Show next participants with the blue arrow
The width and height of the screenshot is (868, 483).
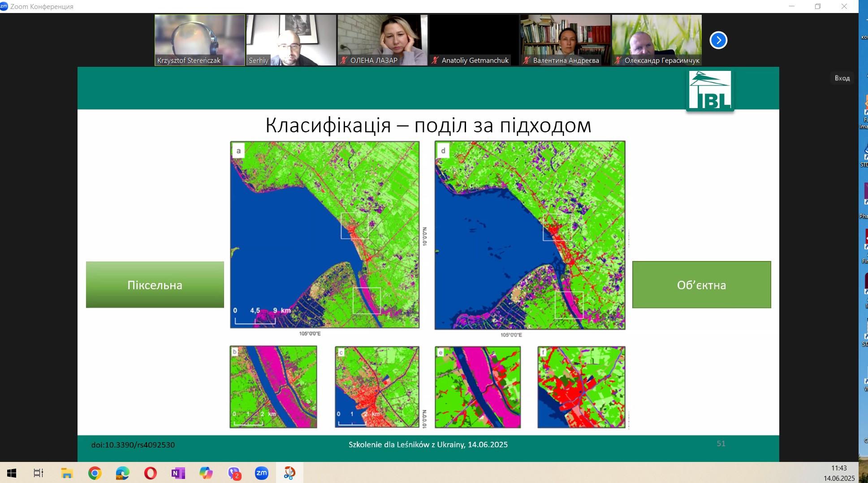[718, 40]
